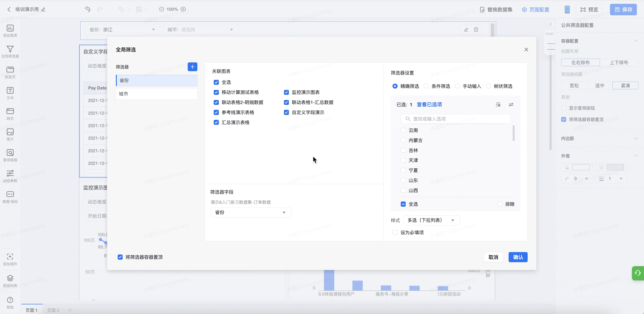644x314 pixels.
Task: Edit the dashboard title with pencil icon
Action: click(x=43, y=9)
